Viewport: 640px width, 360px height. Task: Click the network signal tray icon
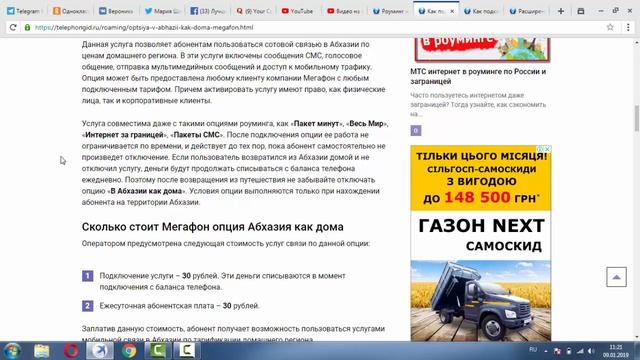(580, 351)
